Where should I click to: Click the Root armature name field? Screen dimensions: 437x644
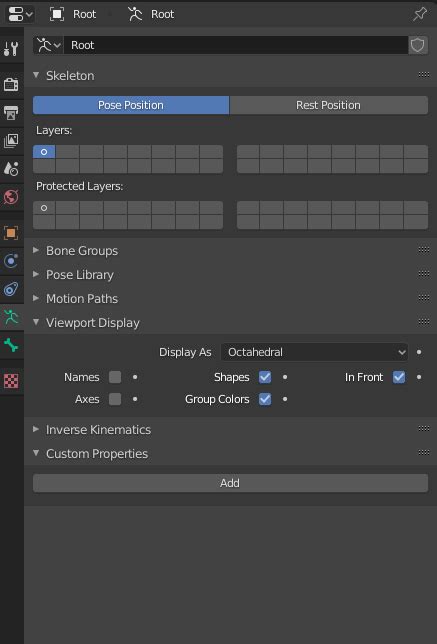[236, 45]
